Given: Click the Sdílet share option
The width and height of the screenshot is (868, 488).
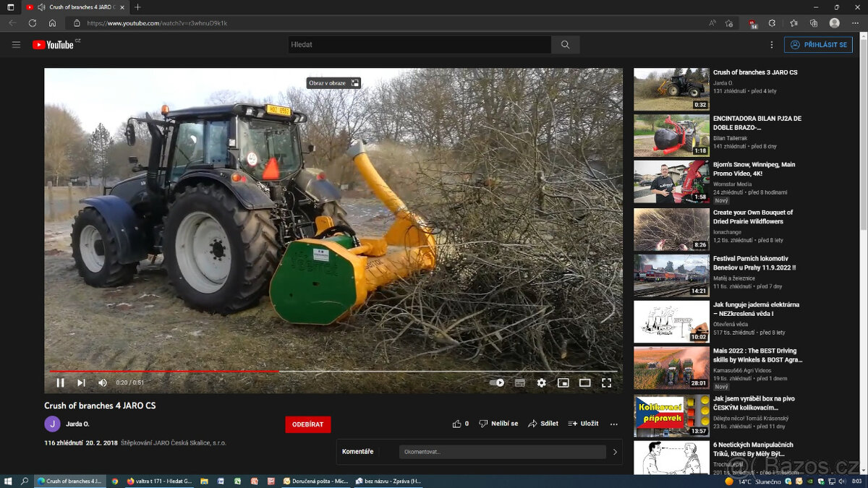Looking at the screenshot, I should click(x=543, y=424).
